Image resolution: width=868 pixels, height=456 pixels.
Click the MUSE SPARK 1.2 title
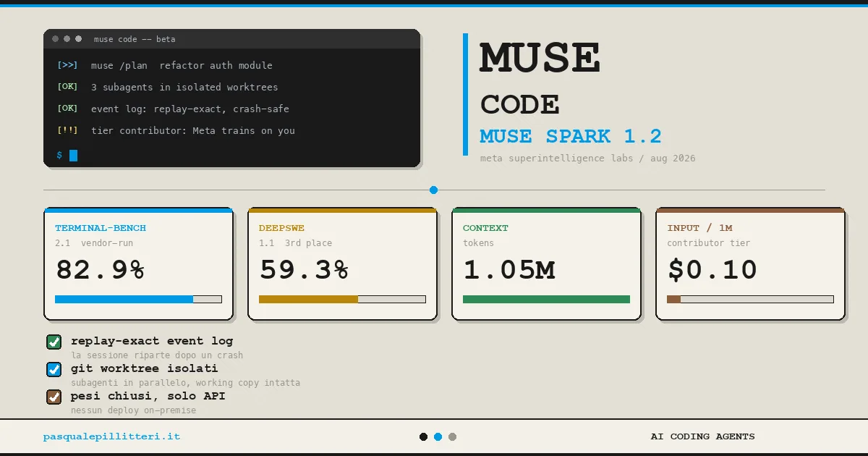tap(571, 136)
